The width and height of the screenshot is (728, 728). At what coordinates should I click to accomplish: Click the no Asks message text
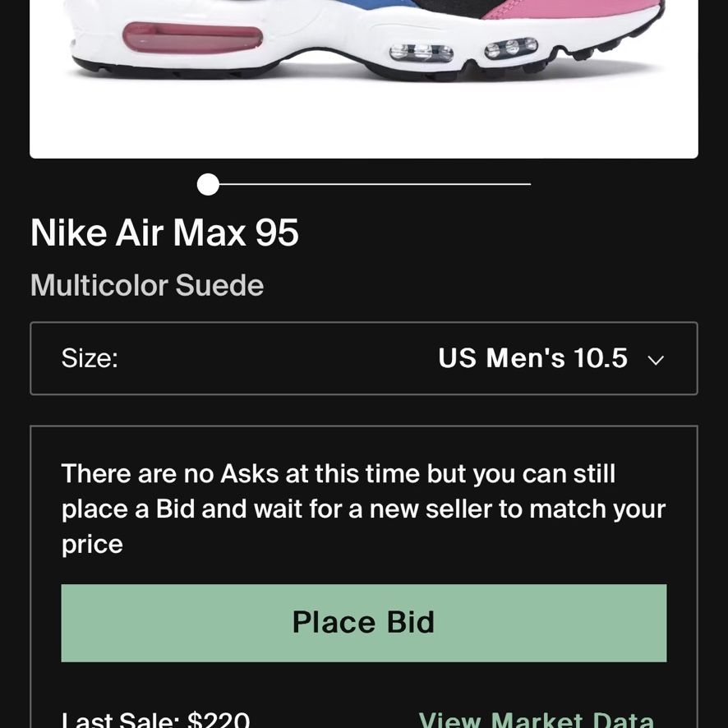point(363,509)
